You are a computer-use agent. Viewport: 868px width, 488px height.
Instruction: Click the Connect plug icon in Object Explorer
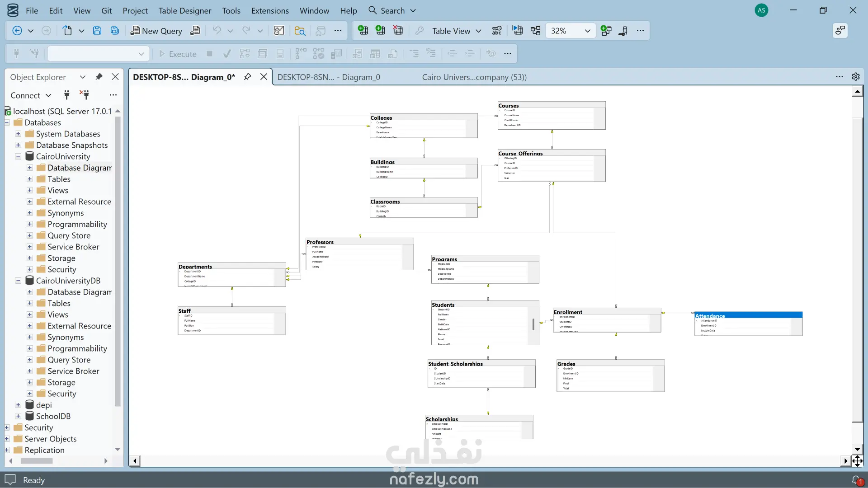66,95
